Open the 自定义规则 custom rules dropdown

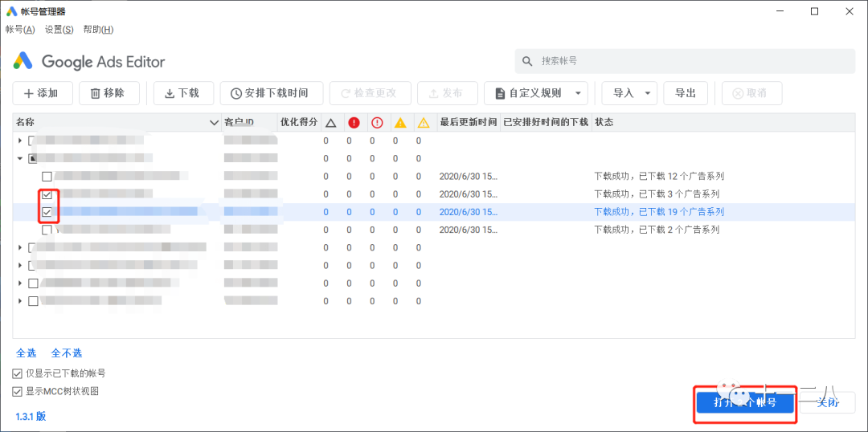[536, 93]
